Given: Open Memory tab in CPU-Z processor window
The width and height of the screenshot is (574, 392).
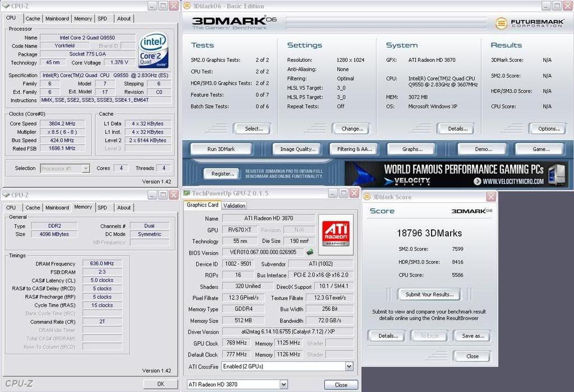Looking at the screenshot, I should pos(83,19).
